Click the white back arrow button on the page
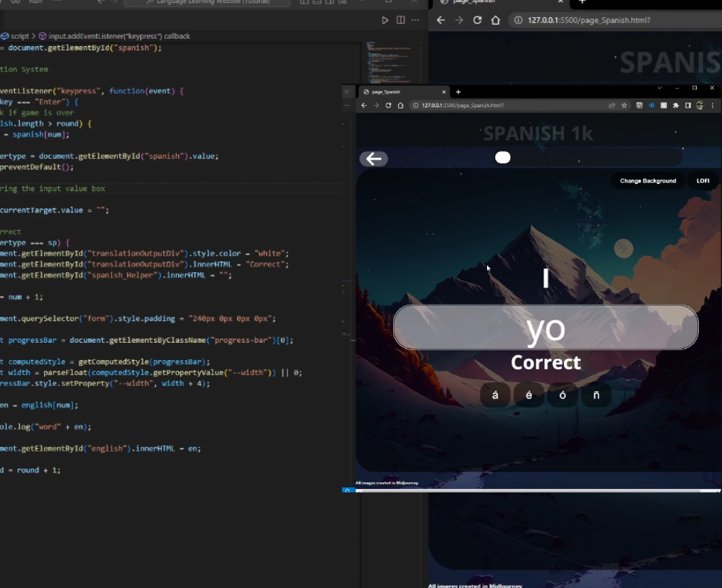Screen dimensions: 722x588 (x=374, y=159)
